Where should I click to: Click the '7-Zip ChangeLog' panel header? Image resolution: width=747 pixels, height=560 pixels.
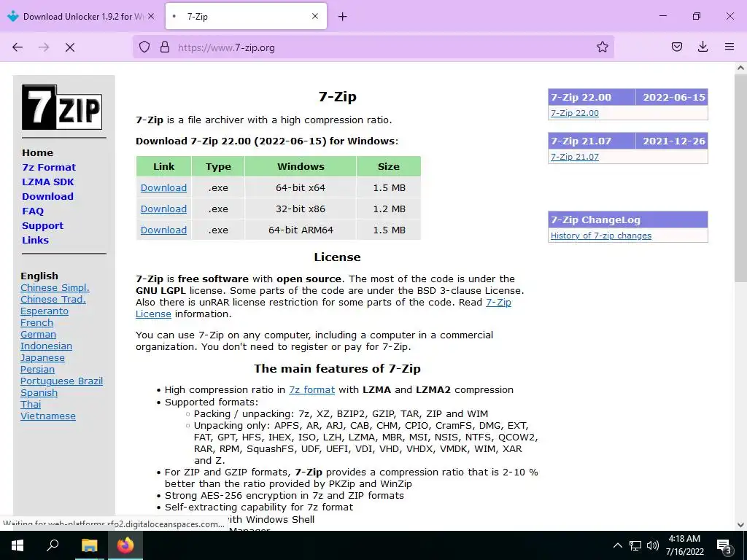click(x=628, y=219)
